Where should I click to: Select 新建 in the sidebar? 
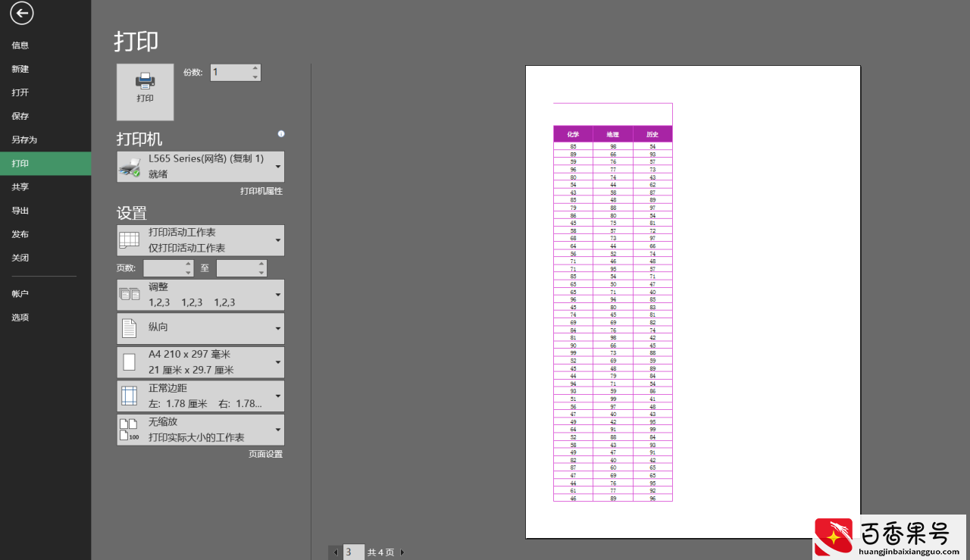coord(45,69)
